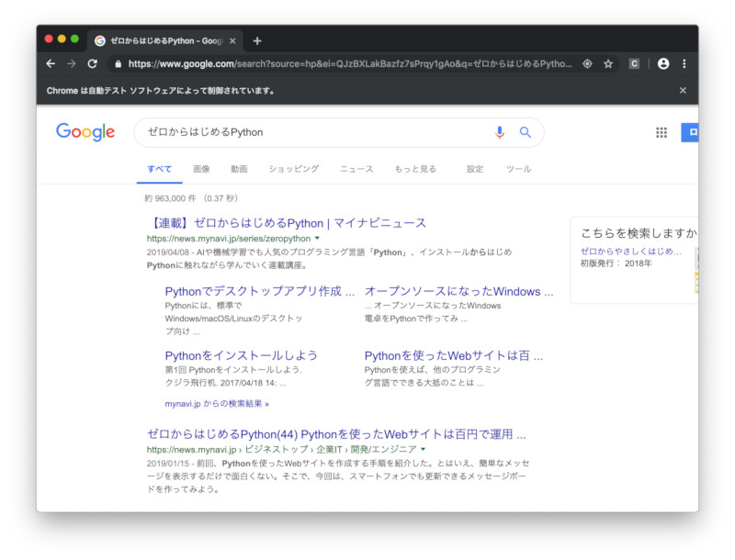Click the location target icon in address bar
The height and width of the screenshot is (560, 735).
[587, 63]
